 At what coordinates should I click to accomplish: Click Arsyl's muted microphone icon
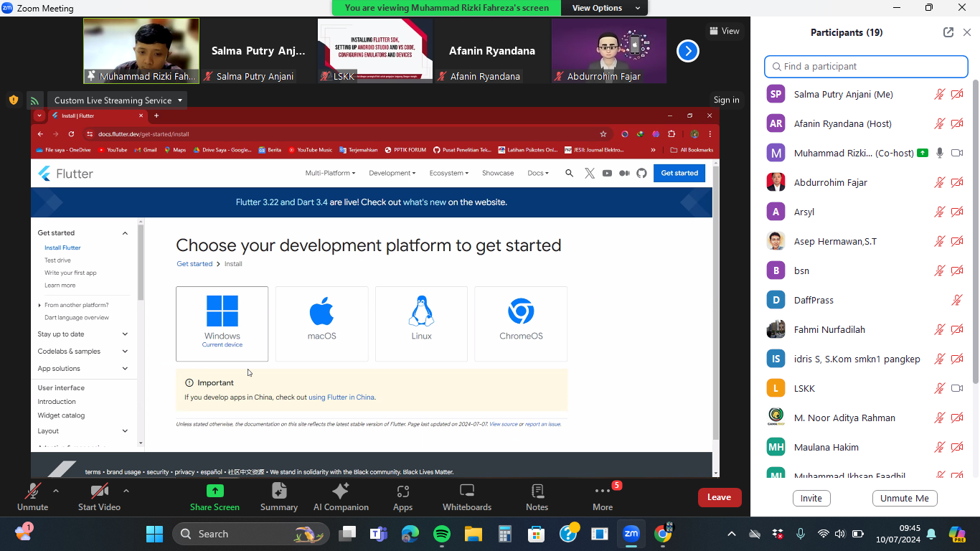[939, 212]
